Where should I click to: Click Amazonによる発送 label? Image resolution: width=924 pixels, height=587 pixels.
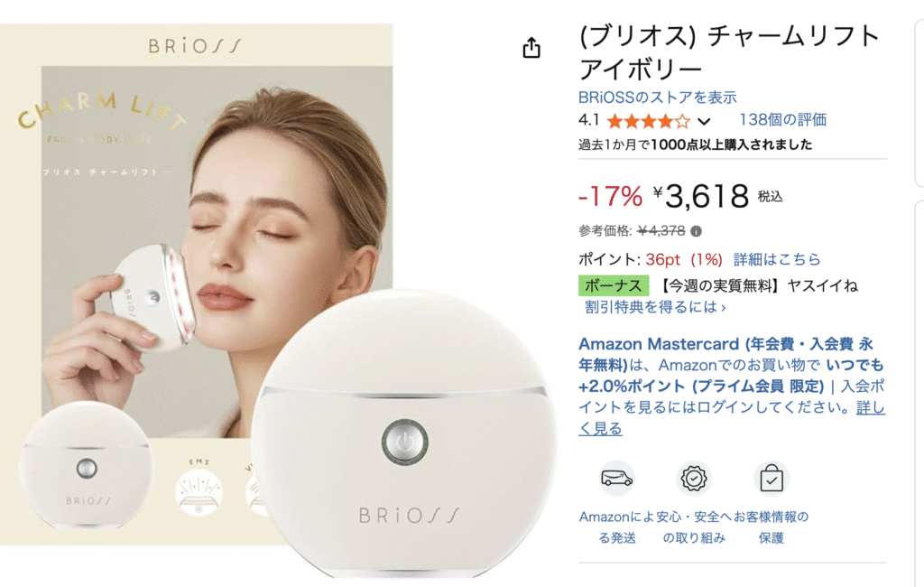pos(616,527)
